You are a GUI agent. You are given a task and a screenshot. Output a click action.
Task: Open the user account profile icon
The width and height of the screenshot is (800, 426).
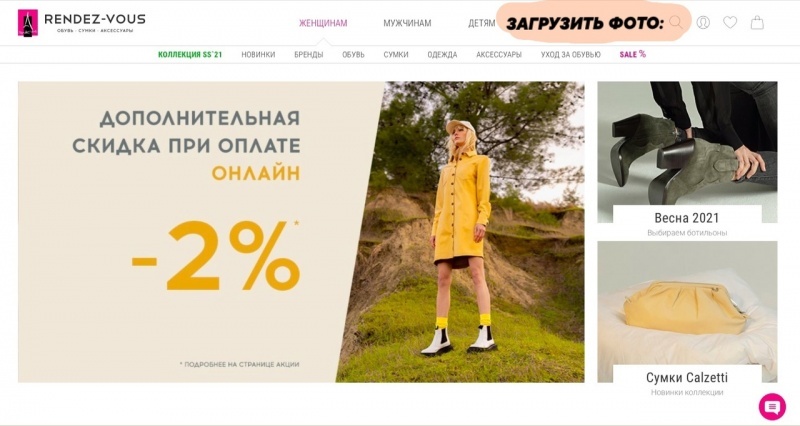[703, 22]
